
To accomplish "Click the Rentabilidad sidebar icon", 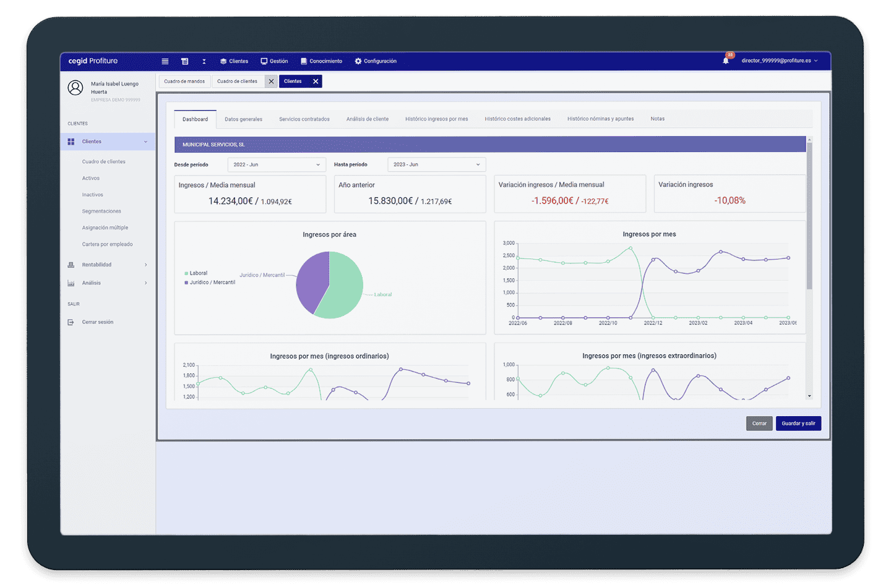I will tap(71, 265).
